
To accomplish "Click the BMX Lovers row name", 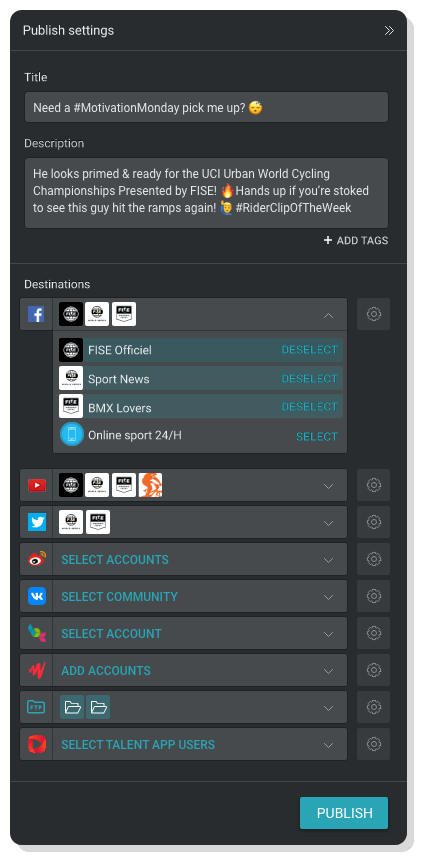I will 120,408.
